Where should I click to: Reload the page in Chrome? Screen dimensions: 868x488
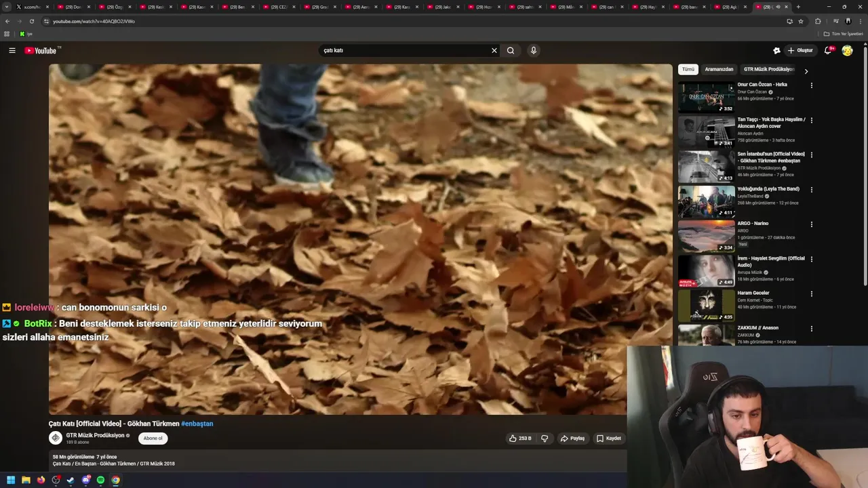point(31,21)
